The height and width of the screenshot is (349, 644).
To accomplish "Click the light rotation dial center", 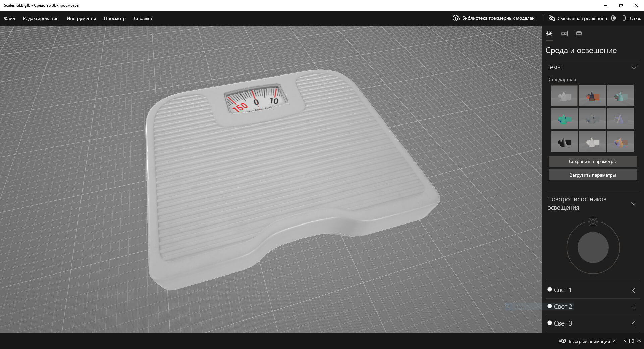I will [593, 248].
